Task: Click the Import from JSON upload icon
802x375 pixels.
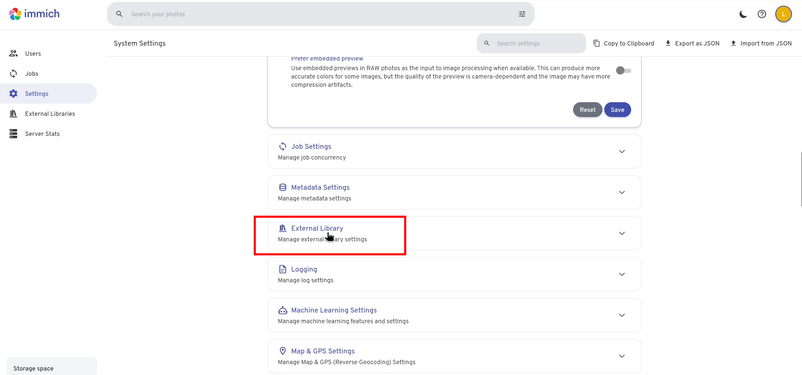Action: tap(733, 43)
